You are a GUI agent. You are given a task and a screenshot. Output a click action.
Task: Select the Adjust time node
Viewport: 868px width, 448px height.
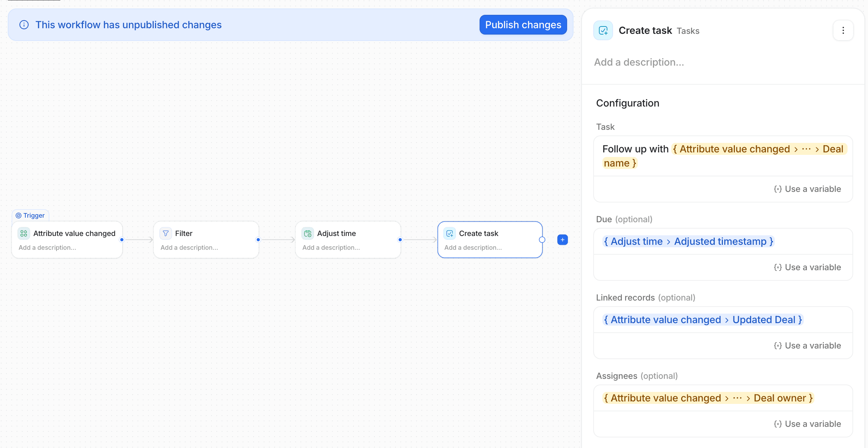pyautogui.click(x=348, y=240)
